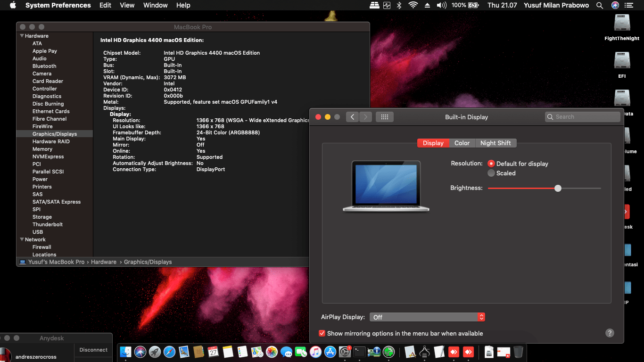Go back in Built-in Display window
The height and width of the screenshot is (362, 644).
pyautogui.click(x=352, y=117)
